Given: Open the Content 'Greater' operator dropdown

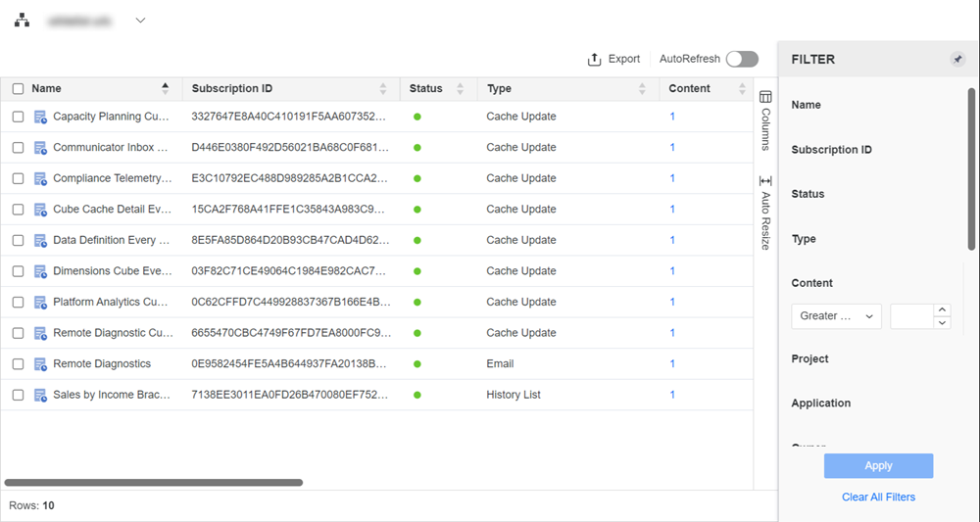Looking at the screenshot, I should tap(836, 316).
